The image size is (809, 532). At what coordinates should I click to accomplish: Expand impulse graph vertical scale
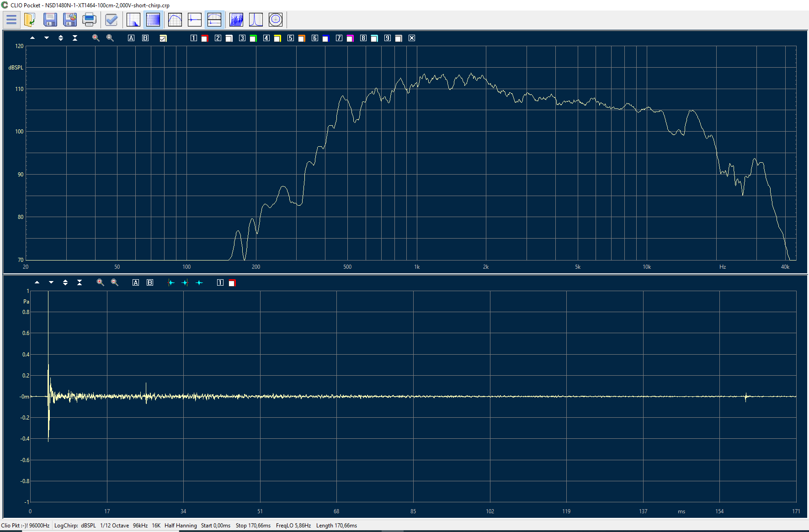click(x=65, y=282)
